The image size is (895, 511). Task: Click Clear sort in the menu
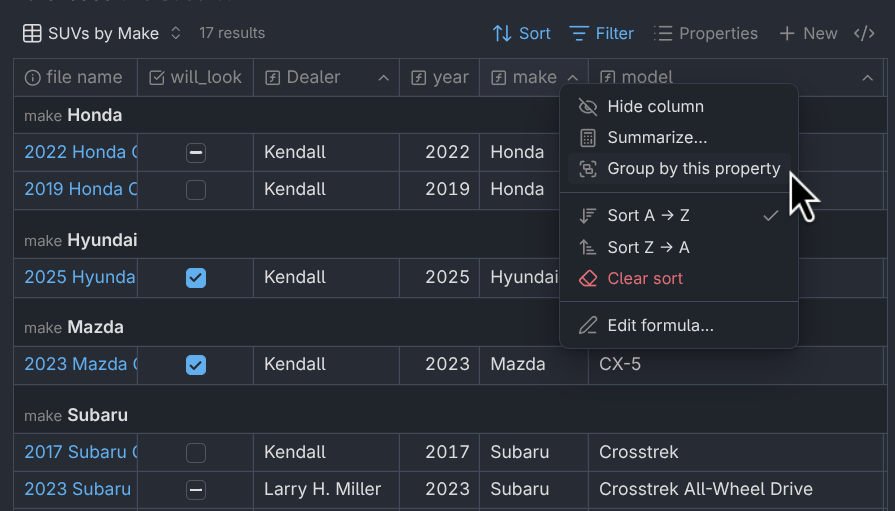pyautogui.click(x=645, y=278)
